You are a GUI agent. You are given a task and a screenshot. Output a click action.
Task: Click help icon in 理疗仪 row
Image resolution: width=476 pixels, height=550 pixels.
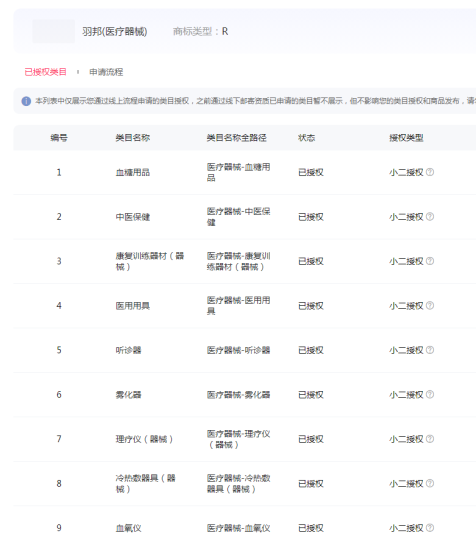point(430,439)
